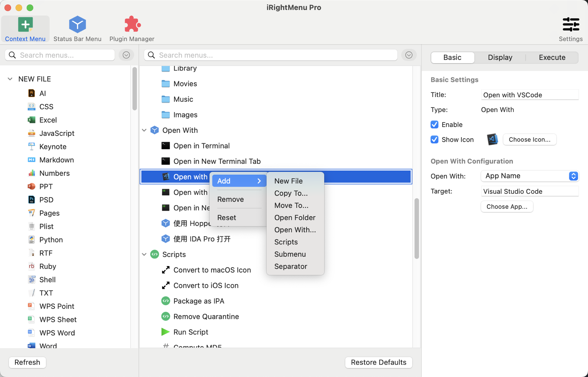Open the filter dropdown beside left search field
This screenshot has height=377, width=588.
[126, 55]
